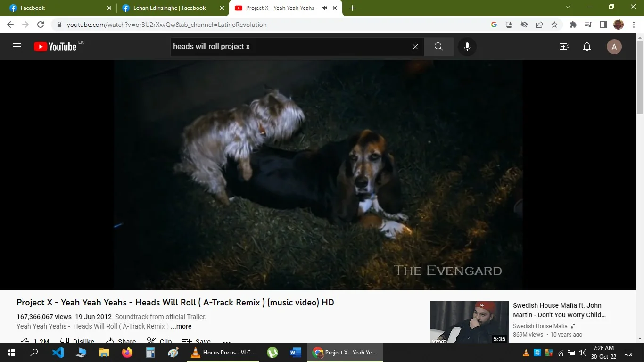
Task: Switch to Hocus Pocus VLC window
Action: click(223, 353)
